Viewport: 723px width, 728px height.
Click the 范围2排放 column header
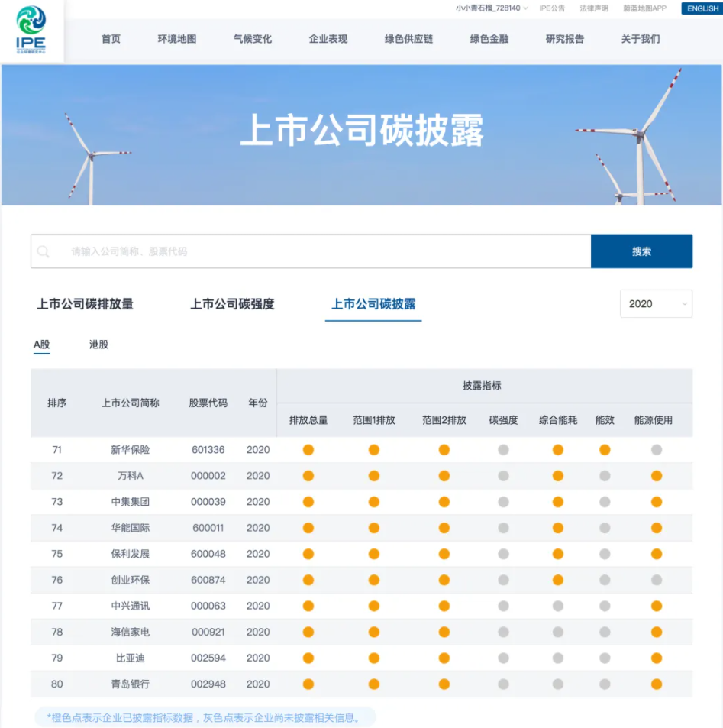point(444,420)
